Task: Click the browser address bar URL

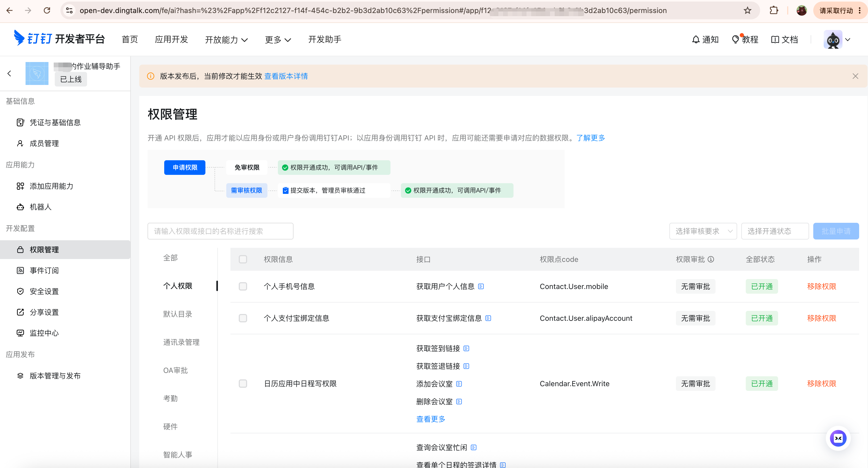Action: pos(373,10)
